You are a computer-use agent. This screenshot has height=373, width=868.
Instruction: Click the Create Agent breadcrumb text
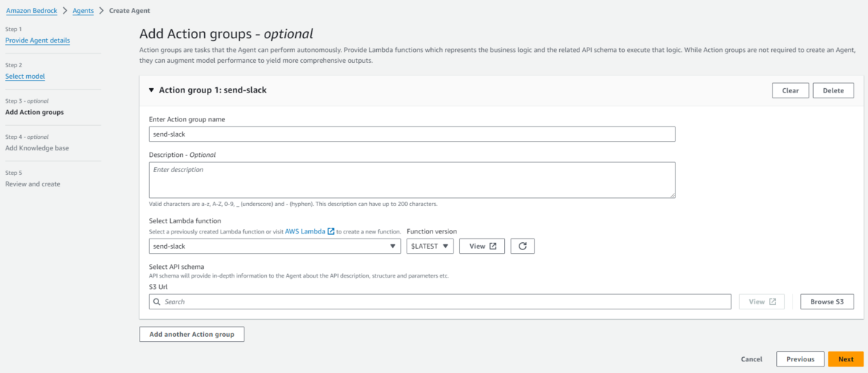tap(129, 11)
